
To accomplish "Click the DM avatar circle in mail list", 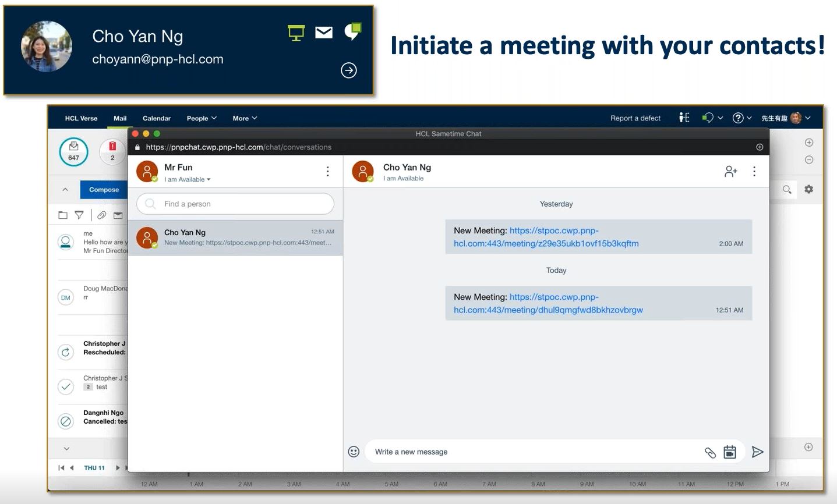I will (x=66, y=297).
